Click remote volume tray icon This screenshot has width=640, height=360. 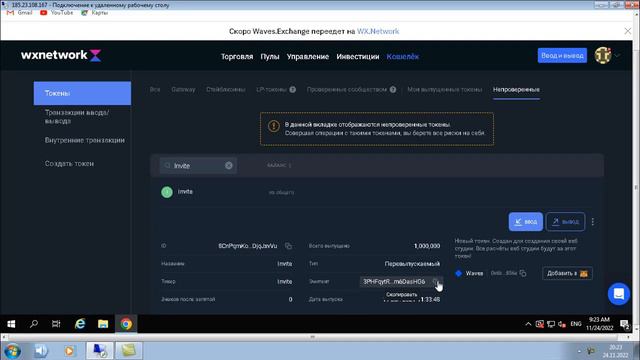[562, 324]
